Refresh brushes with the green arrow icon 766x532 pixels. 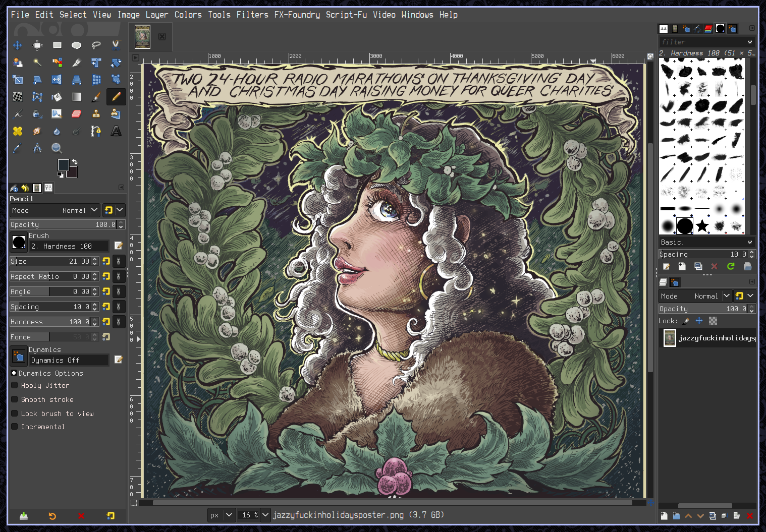pos(731,266)
